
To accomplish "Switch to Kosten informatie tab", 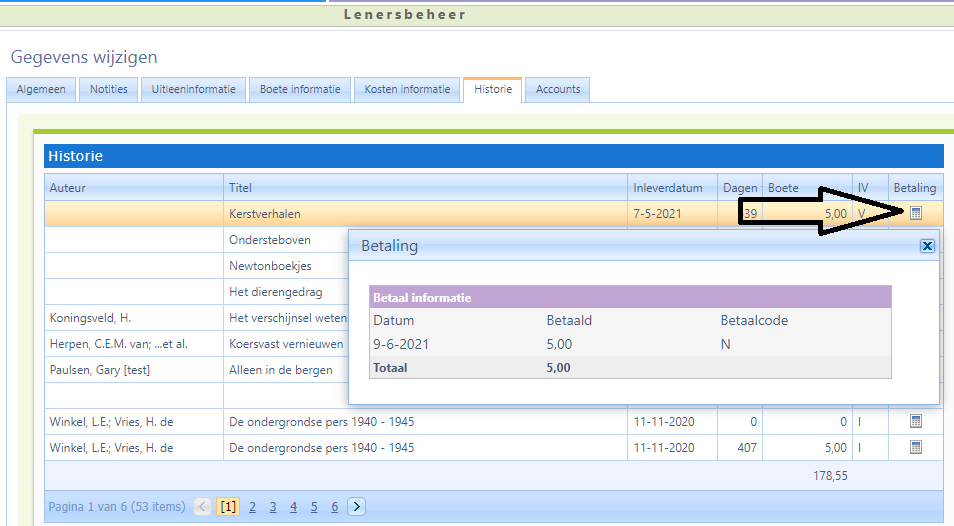I will pos(407,90).
